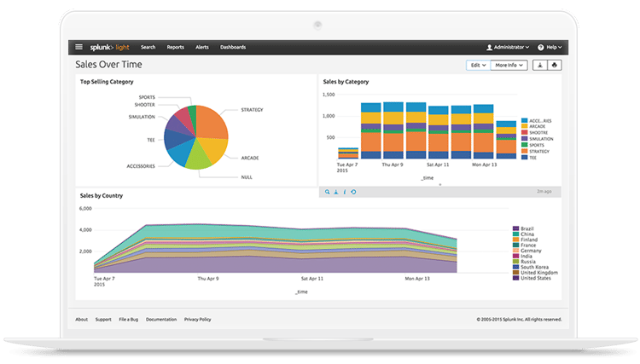Screen dimensions: 640x364
Task: Open search magnifier under Sales by Category
Action: tap(327, 192)
